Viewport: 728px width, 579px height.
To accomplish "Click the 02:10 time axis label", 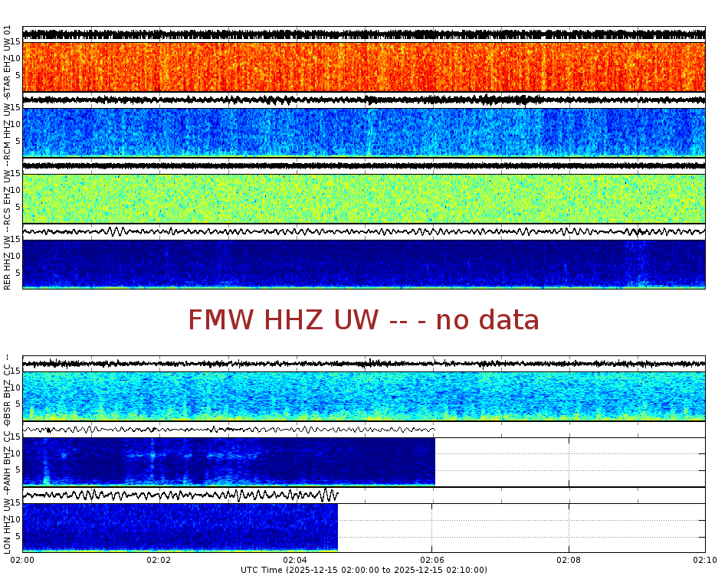I will click(x=703, y=560).
